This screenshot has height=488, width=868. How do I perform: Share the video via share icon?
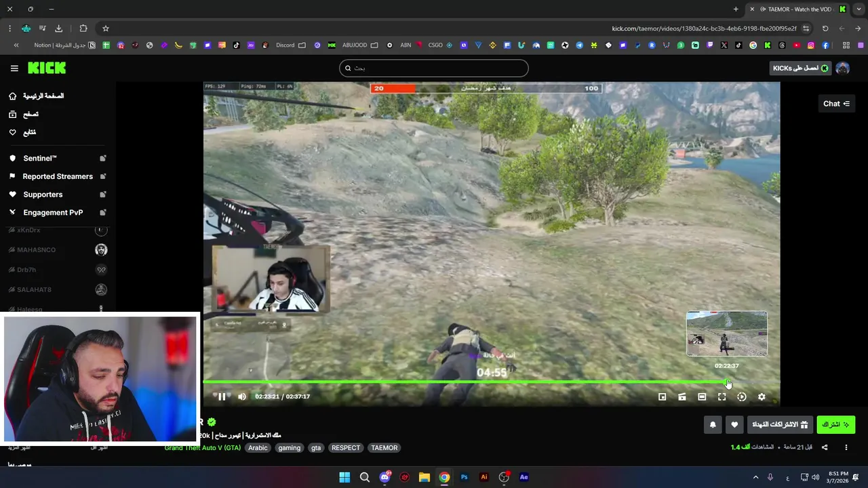tap(825, 447)
